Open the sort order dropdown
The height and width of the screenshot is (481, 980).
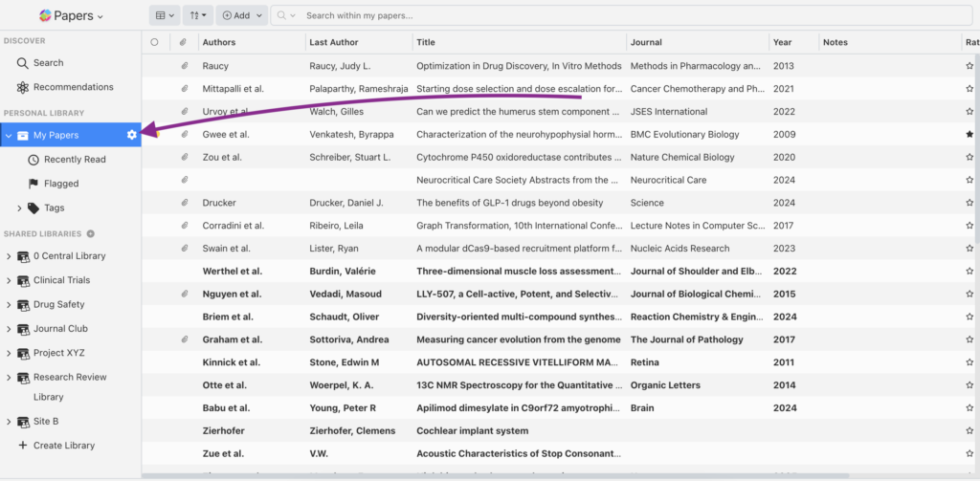197,15
